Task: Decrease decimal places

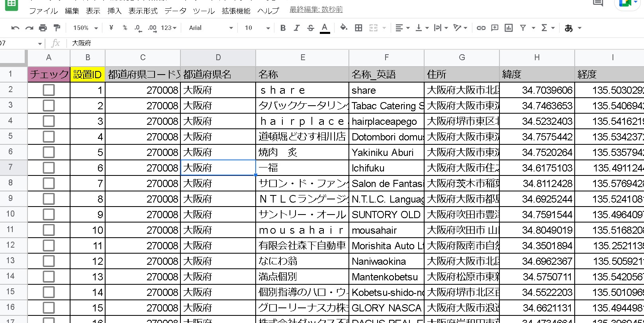Action: [138, 28]
